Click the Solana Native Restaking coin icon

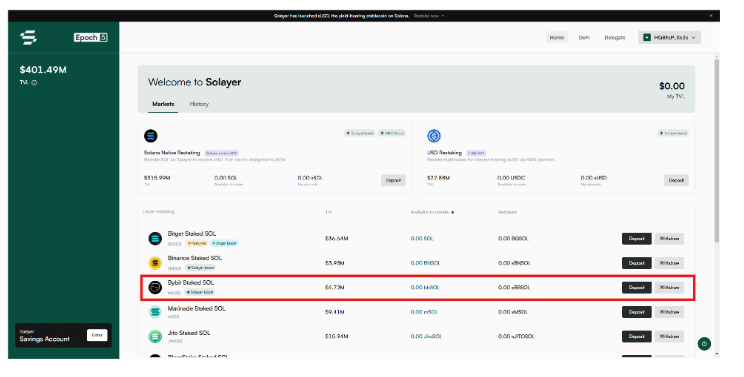151,136
